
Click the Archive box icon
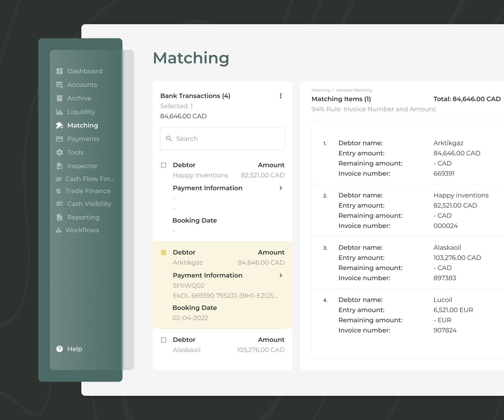pos(60,98)
